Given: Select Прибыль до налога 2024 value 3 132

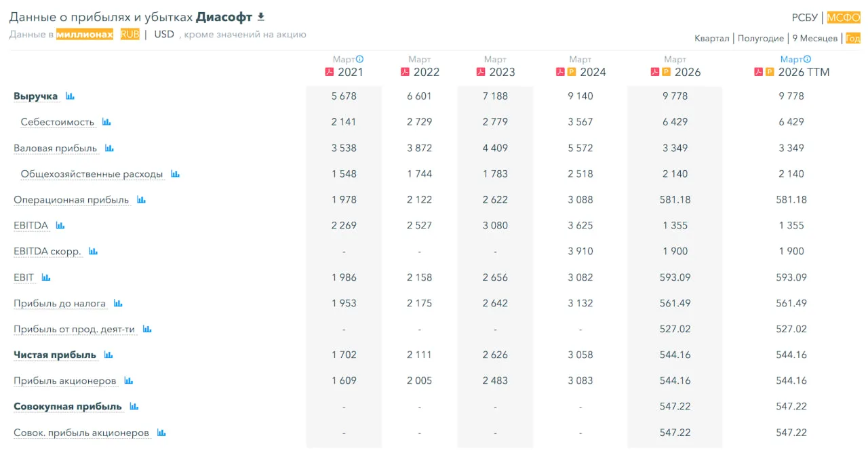Looking at the screenshot, I should coord(580,303).
